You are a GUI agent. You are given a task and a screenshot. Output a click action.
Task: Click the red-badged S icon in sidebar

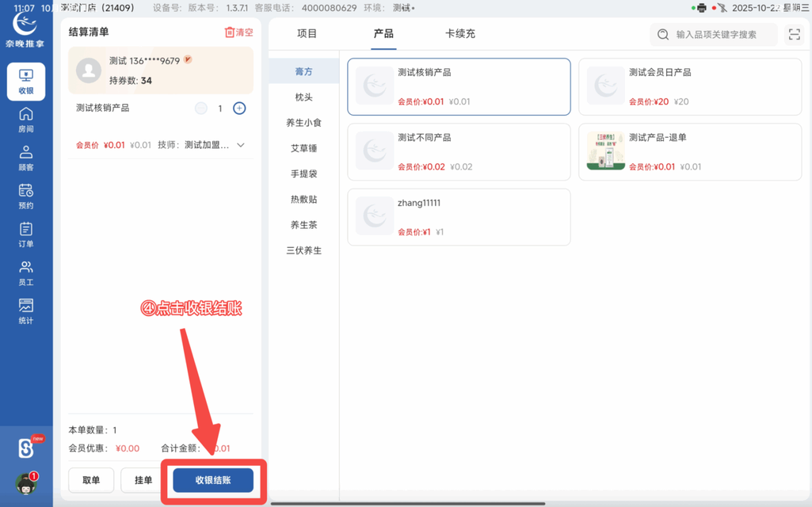(26, 448)
